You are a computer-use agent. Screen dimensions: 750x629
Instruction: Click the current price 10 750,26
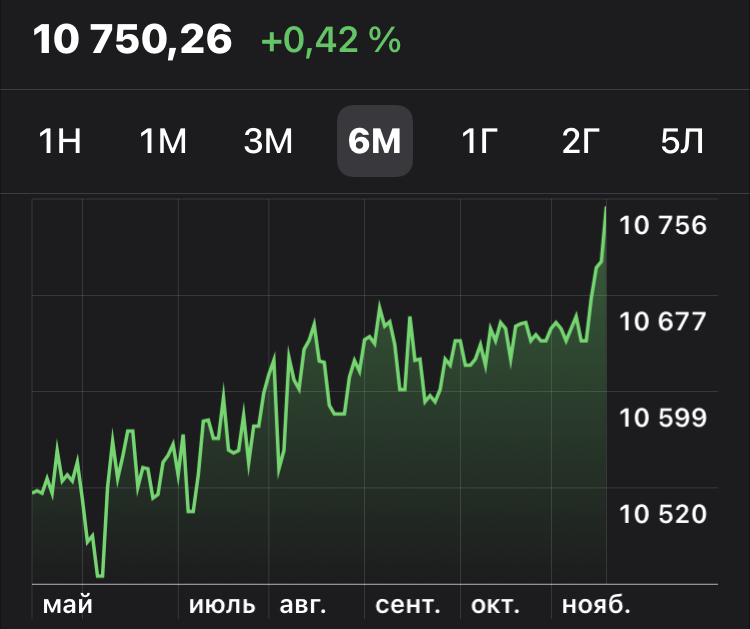coord(133,40)
